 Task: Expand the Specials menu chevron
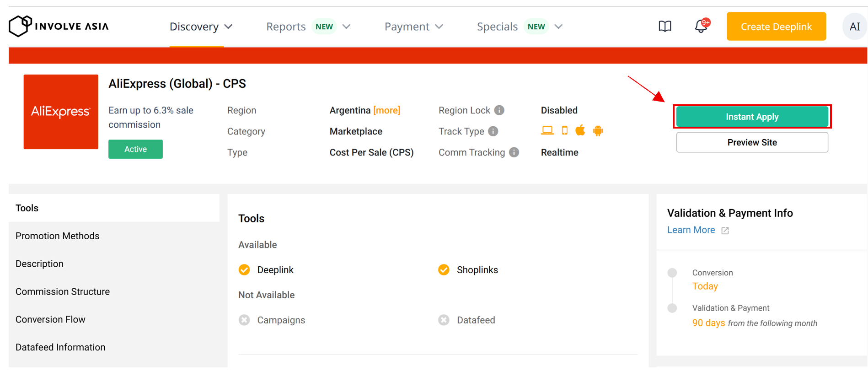[558, 27]
